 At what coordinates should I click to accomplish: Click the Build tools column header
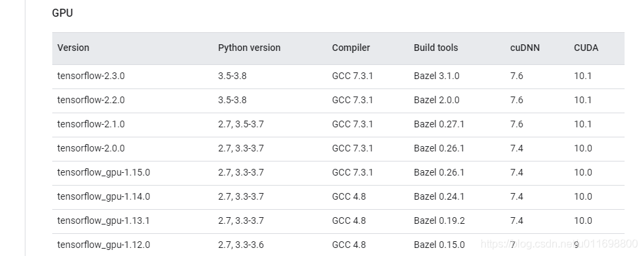[x=436, y=48]
